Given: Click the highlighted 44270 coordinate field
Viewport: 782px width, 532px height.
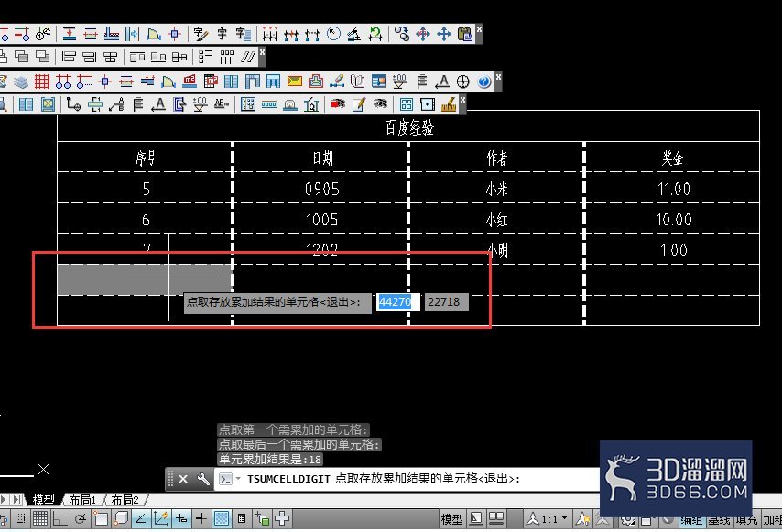Looking at the screenshot, I should coord(397,301).
